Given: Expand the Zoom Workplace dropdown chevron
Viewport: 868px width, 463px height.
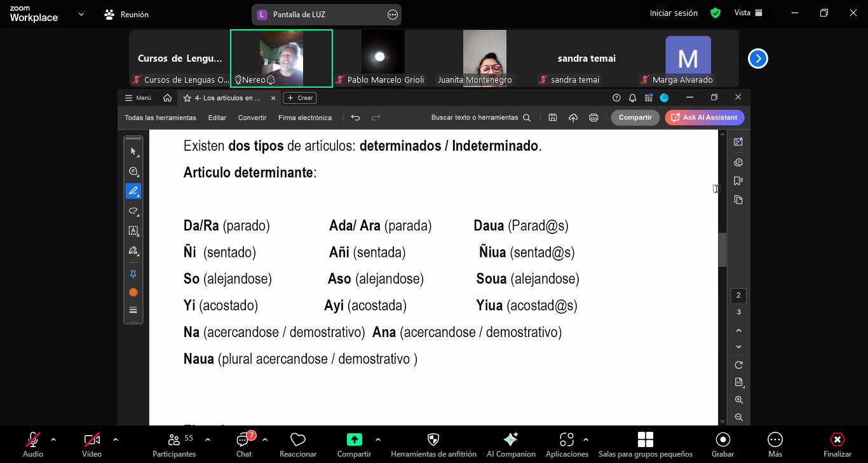Looking at the screenshot, I should click(x=81, y=14).
